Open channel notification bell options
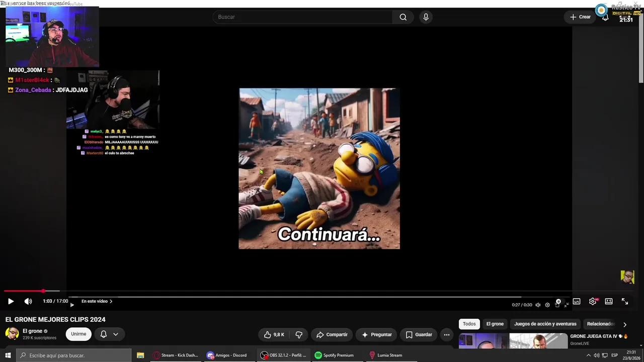The image size is (644, 362). click(109, 334)
